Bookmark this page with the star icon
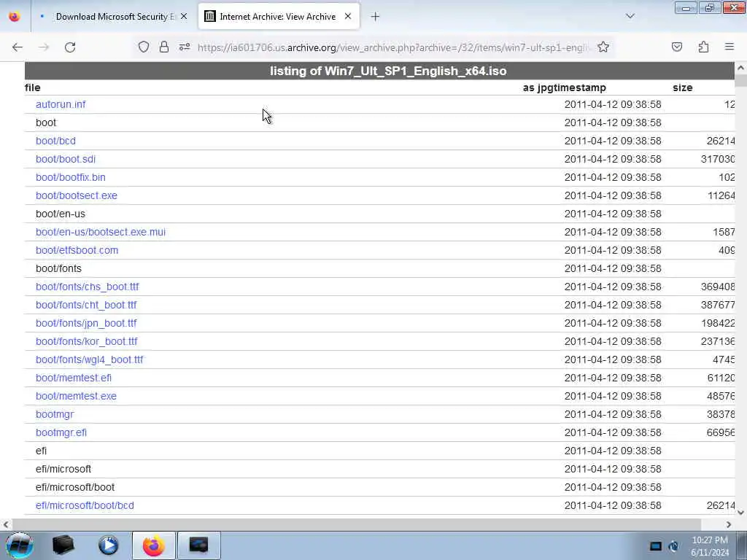The width and height of the screenshot is (747, 560). pyautogui.click(x=603, y=47)
